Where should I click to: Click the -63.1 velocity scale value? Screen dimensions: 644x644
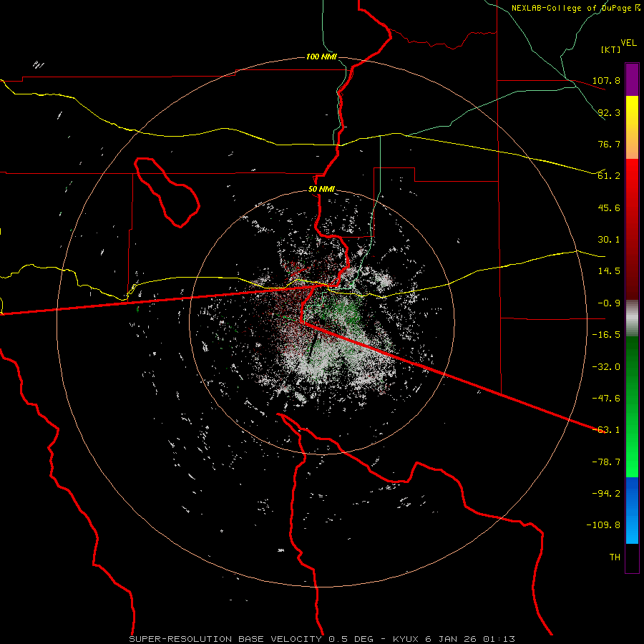click(x=606, y=430)
